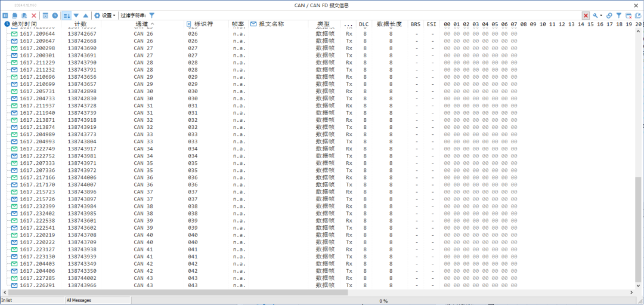
Task: Click the window-shaped icon beside the clock icon
Action: (x=45, y=15)
